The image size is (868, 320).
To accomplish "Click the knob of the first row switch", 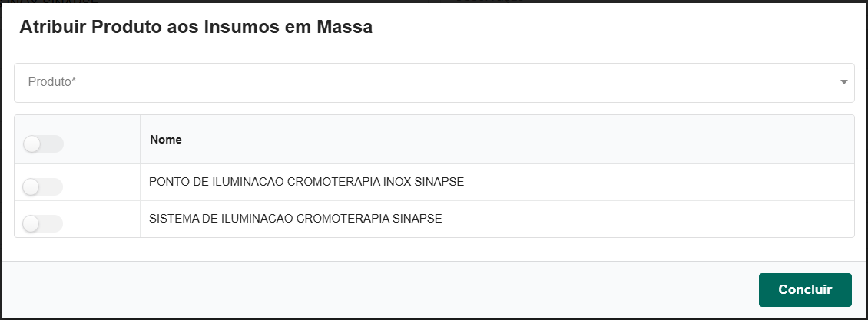I will (31, 186).
